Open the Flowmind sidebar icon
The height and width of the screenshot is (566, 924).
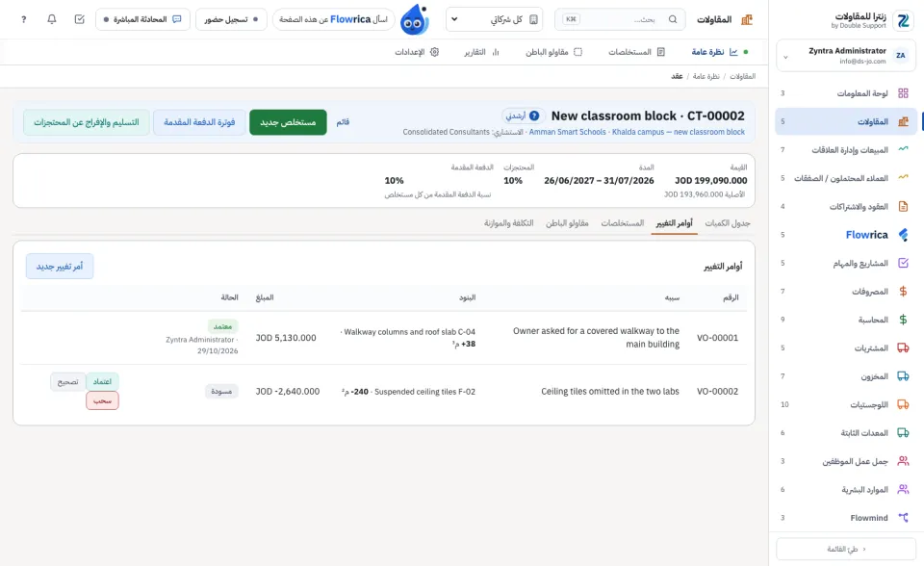[903, 518]
